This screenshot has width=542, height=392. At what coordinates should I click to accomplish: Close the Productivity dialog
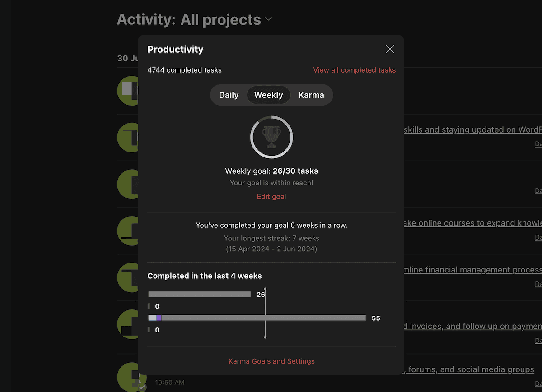[x=389, y=49]
